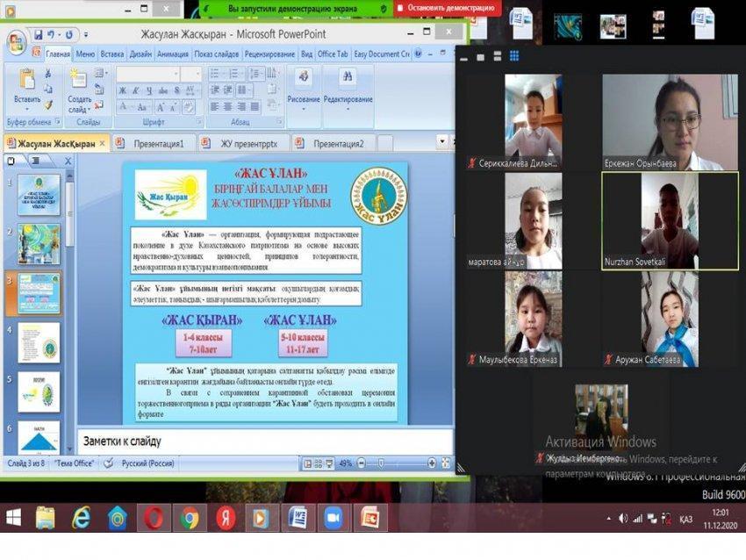Image resolution: width=746 pixels, height=560 pixels.
Task: Open the round Office button menu
Action: click(16, 42)
